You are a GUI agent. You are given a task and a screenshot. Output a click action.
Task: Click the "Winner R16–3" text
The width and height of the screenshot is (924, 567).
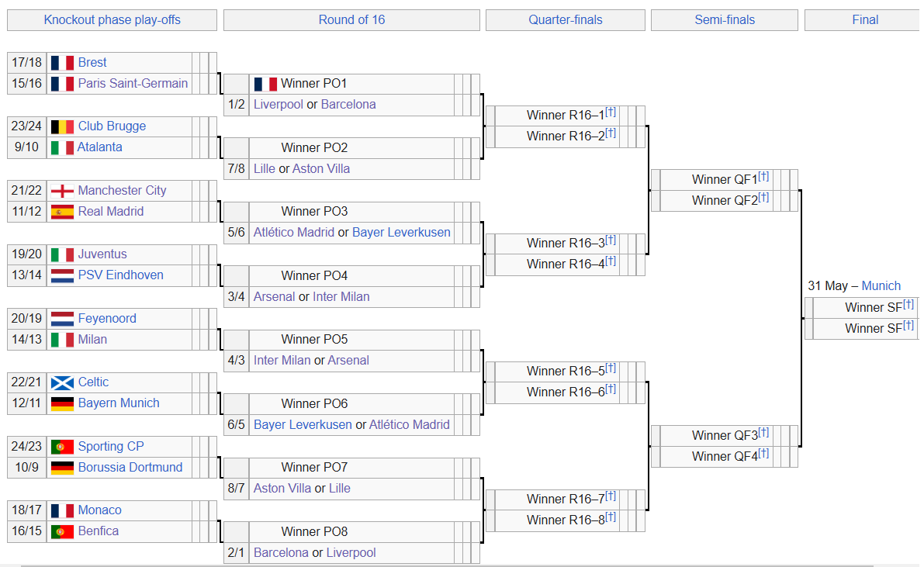tap(566, 244)
